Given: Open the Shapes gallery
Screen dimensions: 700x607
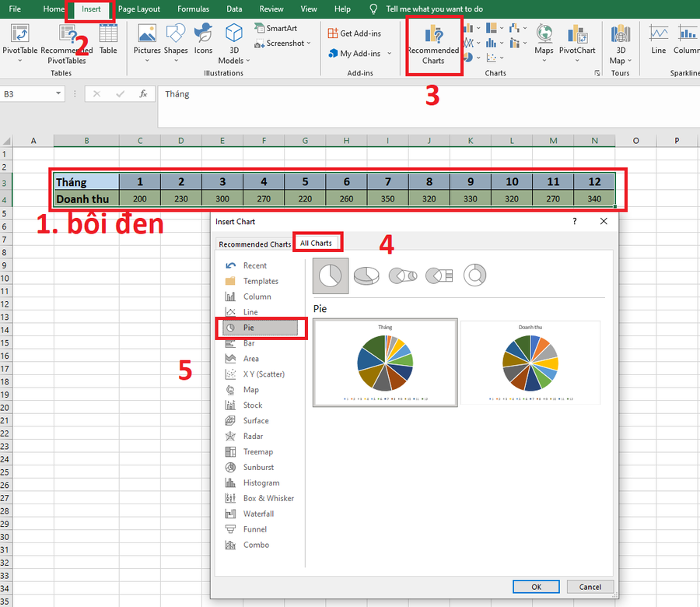Looking at the screenshot, I should [176, 44].
